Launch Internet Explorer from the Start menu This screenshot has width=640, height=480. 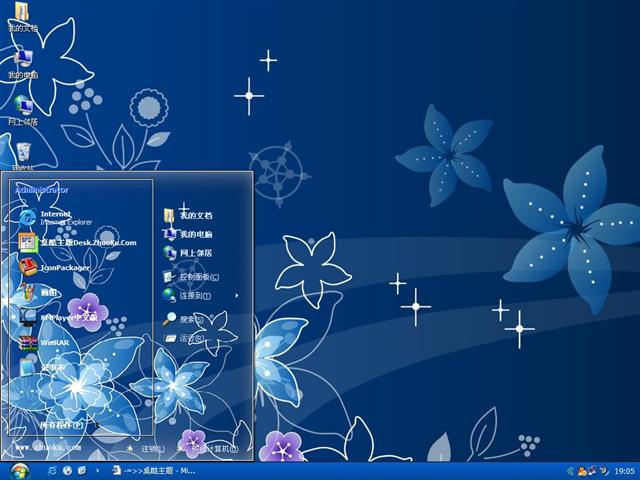[56, 218]
